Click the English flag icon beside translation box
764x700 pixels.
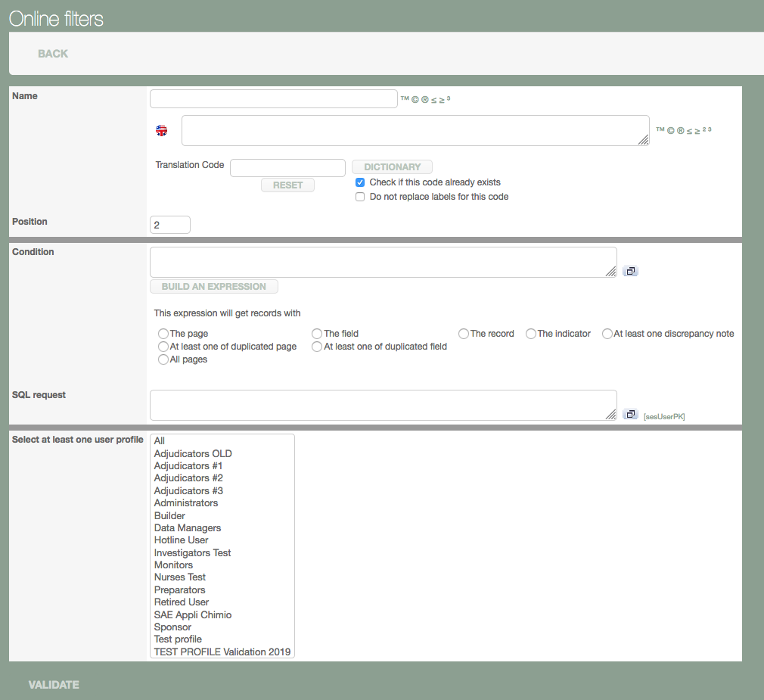coord(162,130)
